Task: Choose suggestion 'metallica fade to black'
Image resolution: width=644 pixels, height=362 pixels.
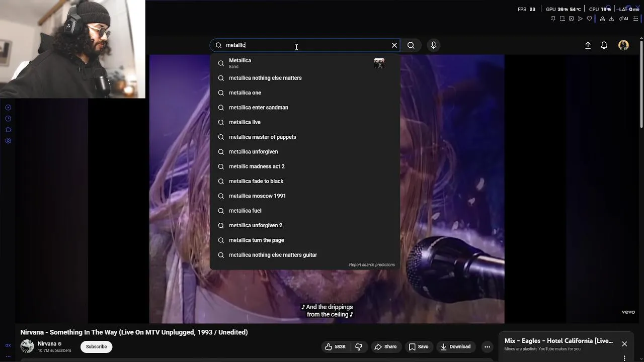Action: 305,181
